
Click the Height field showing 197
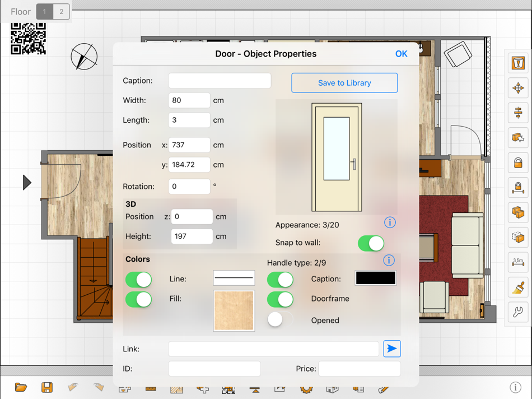coord(192,236)
